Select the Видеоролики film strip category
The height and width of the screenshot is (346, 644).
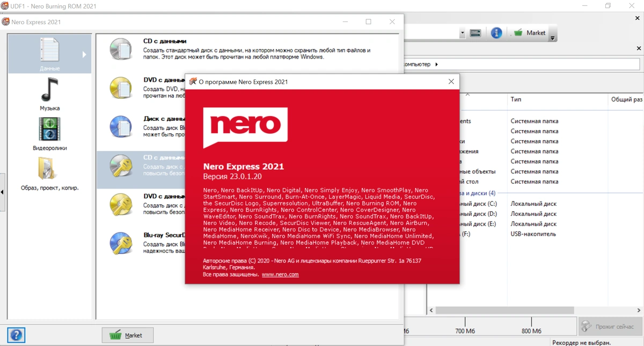point(49,129)
